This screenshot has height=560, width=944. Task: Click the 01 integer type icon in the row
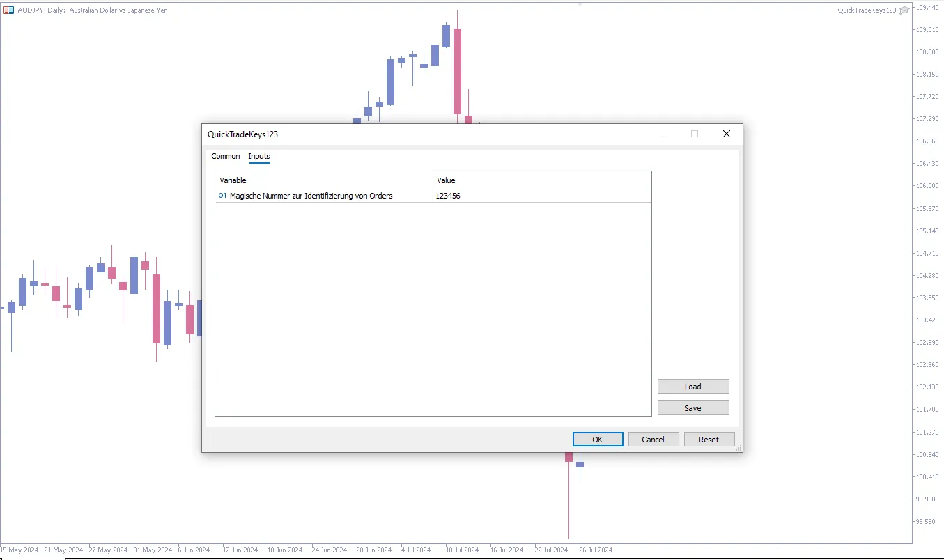coord(222,196)
